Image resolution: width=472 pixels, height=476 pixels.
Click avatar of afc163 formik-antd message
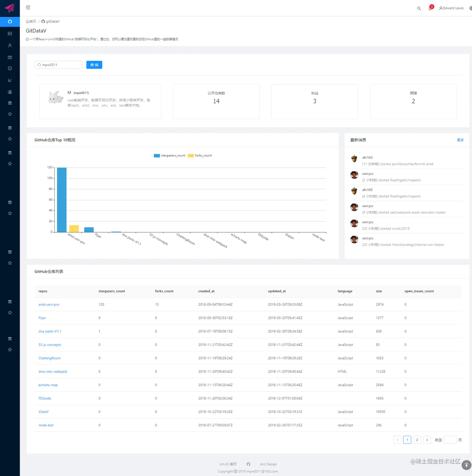(x=354, y=159)
